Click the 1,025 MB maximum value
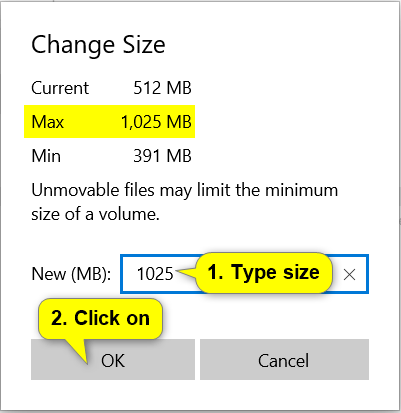 [x=156, y=122]
